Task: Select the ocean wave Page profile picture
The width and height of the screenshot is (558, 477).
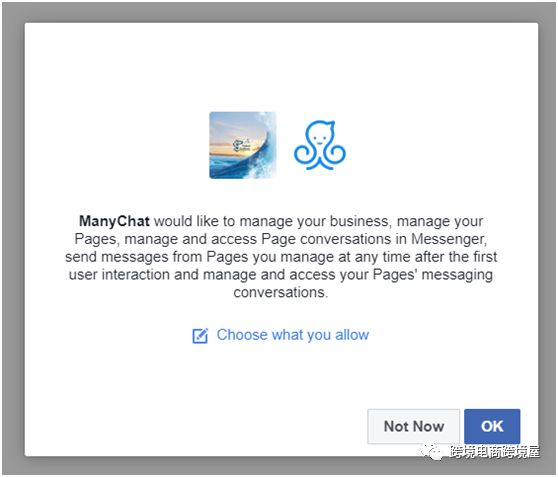Action: point(243,145)
